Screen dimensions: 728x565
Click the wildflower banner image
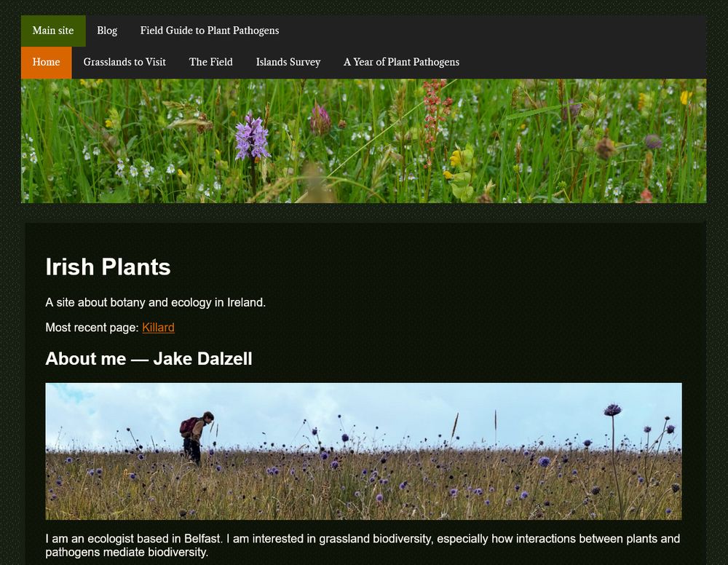[x=364, y=140]
